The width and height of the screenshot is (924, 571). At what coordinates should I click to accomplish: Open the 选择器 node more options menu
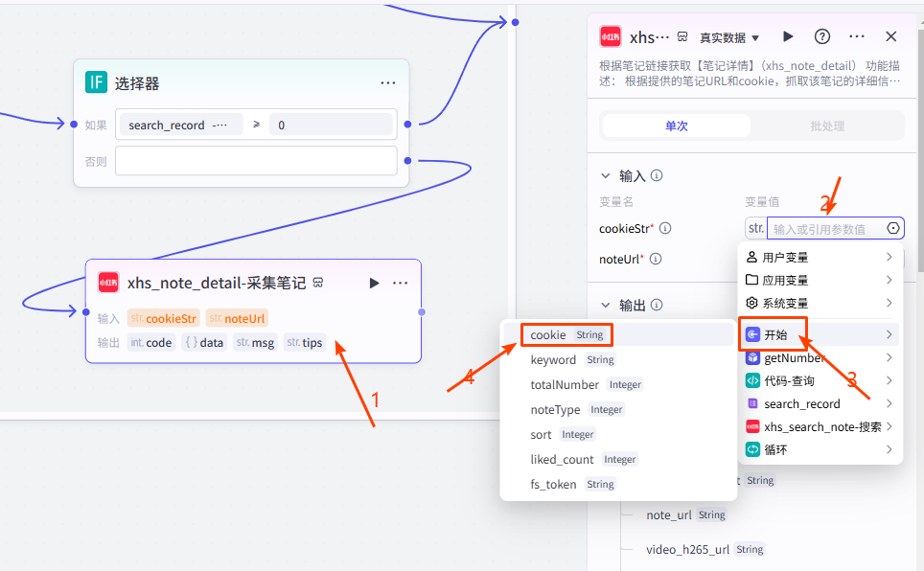pyautogui.click(x=387, y=83)
